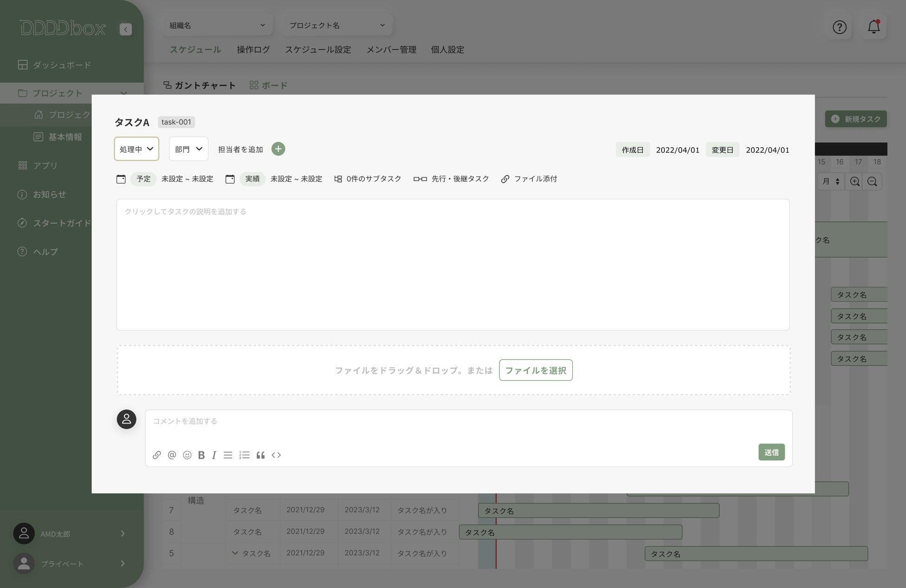906x588 pixels.
Task: Click the ファイルを選択 button
Action: 536,370
